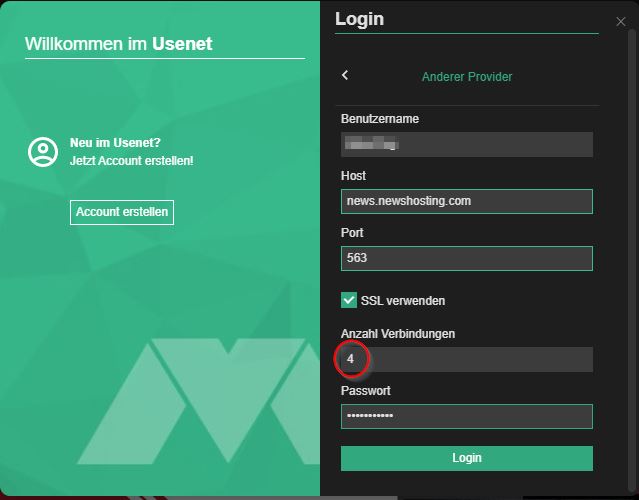Click the "Jetzt Account erstellen!" text
Viewport: 639px width, 500px height.
(132, 161)
